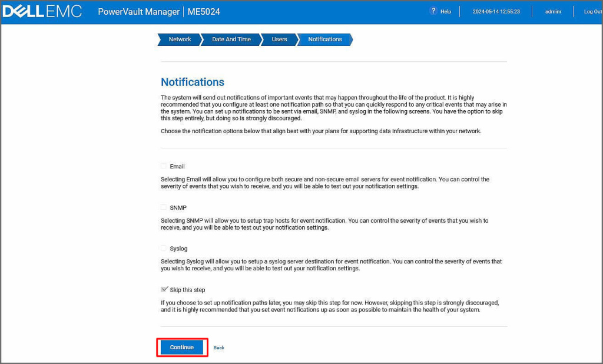Image resolution: width=603 pixels, height=364 pixels.
Task: Jump to the Users wizard step
Action: (279, 39)
